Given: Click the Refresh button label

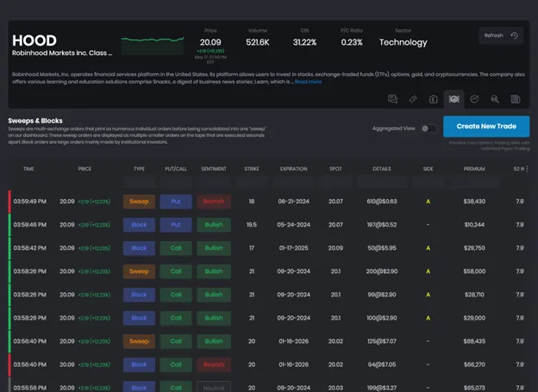Looking at the screenshot, I should (493, 35).
